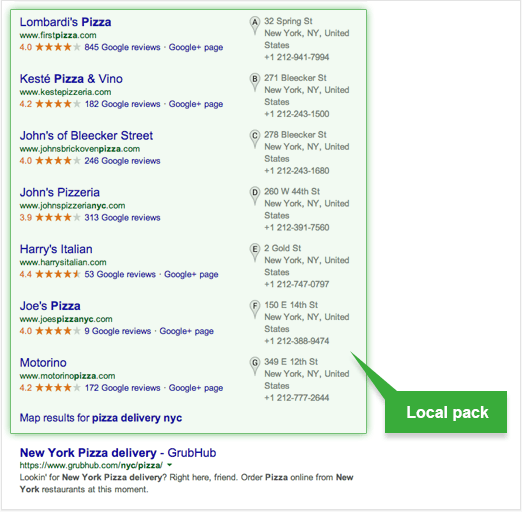View 172 Google reviews for Motorino
The height and width of the screenshot is (512, 522).
tap(122, 388)
